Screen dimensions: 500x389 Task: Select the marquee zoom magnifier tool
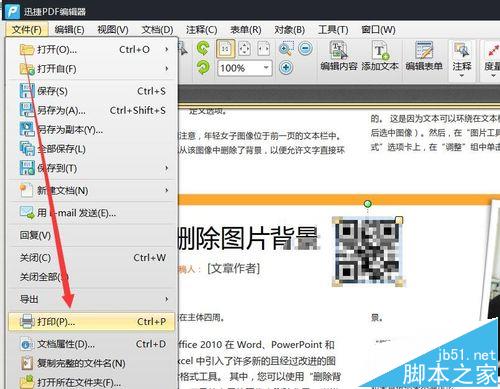tap(286, 49)
